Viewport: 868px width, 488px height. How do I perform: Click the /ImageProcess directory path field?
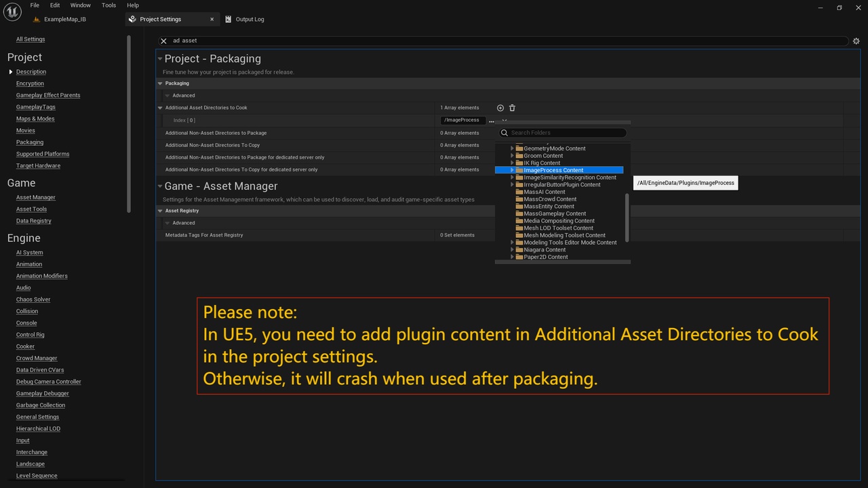point(463,120)
